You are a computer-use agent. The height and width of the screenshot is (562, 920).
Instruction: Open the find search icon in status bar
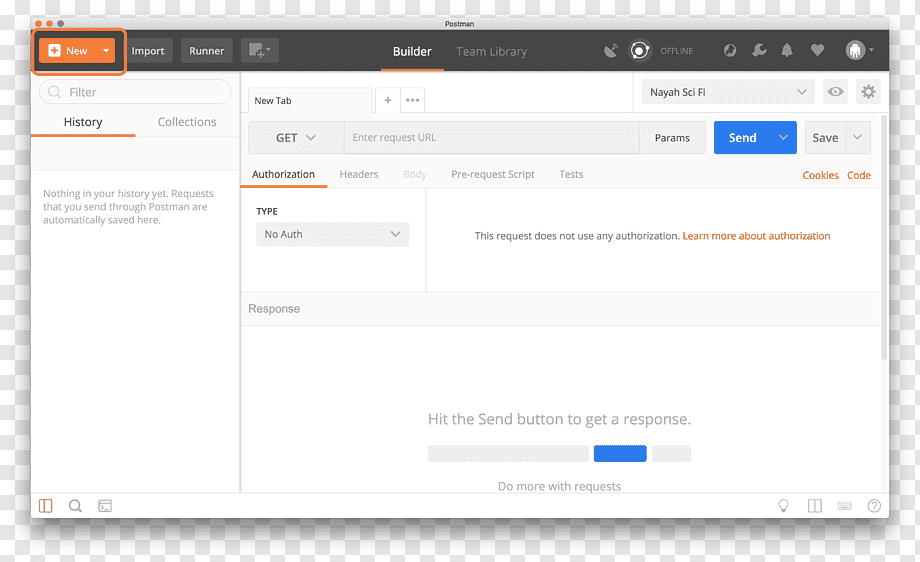tap(75, 506)
